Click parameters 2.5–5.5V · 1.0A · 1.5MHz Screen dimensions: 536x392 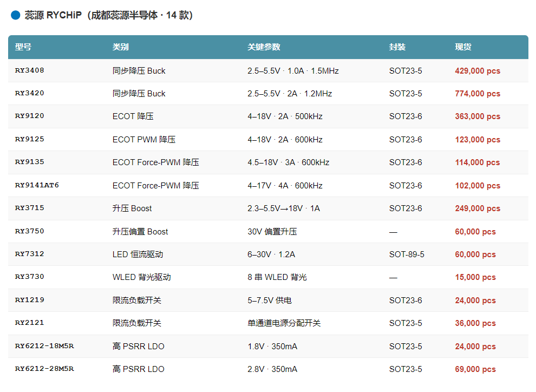pyautogui.click(x=293, y=71)
